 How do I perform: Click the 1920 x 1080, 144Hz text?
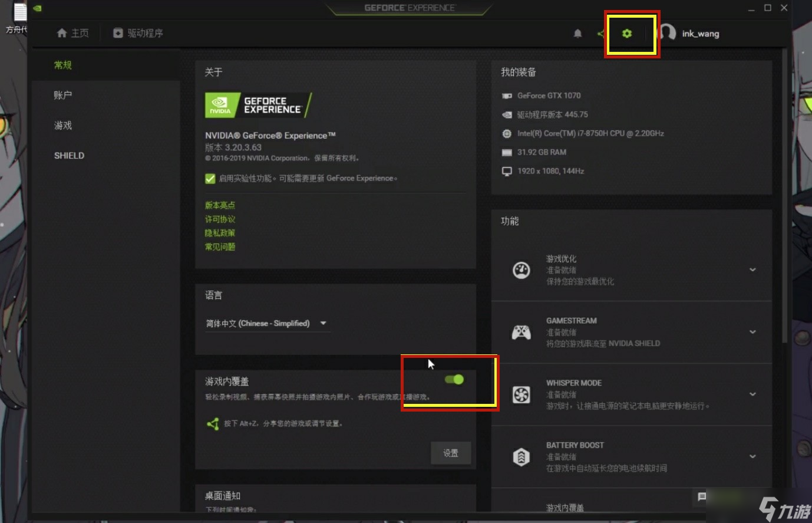(550, 171)
